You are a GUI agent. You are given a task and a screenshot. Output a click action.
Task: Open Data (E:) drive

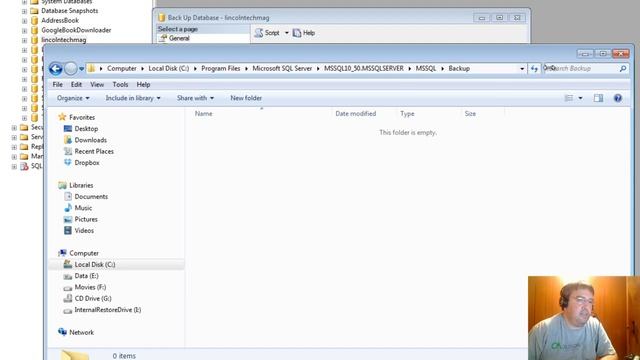pyautogui.click(x=86, y=276)
